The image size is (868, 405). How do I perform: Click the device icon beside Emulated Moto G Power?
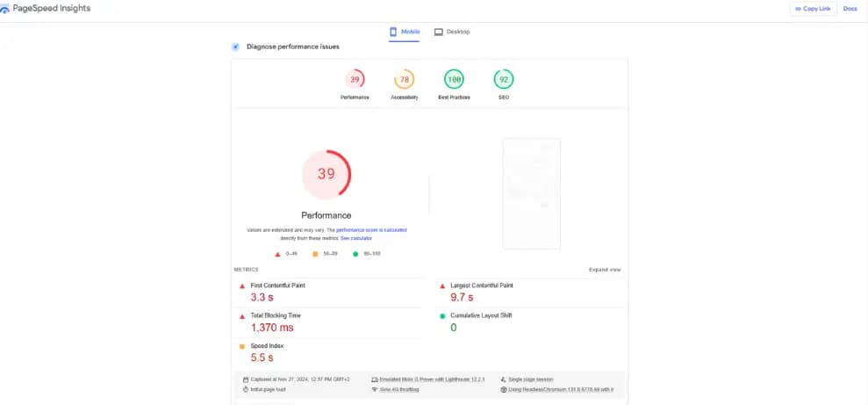[x=375, y=380]
